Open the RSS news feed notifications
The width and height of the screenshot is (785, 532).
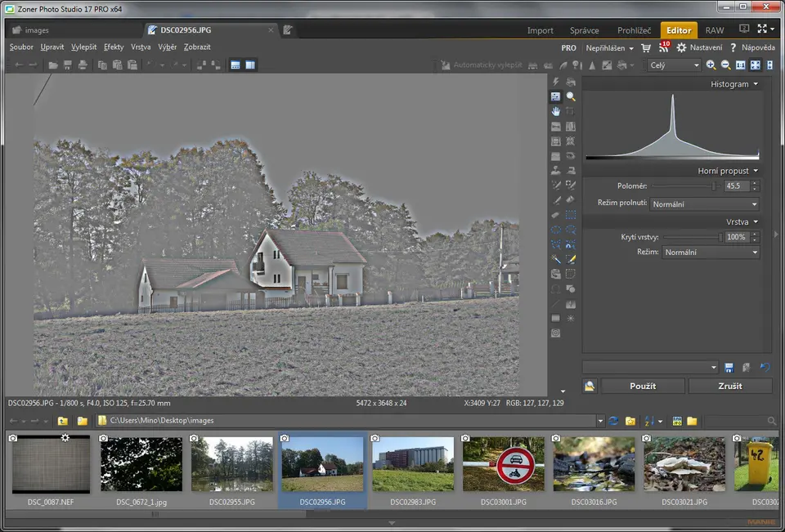(x=662, y=48)
